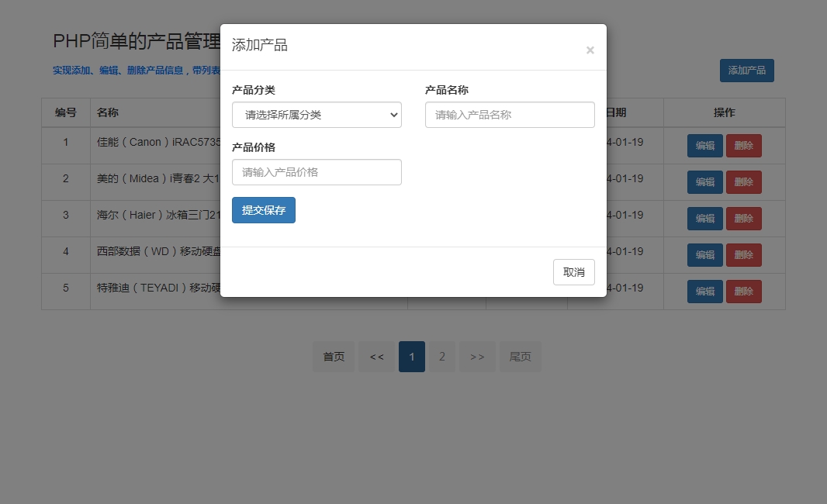
Task: Delete the Midea product in row 2
Action: click(743, 182)
